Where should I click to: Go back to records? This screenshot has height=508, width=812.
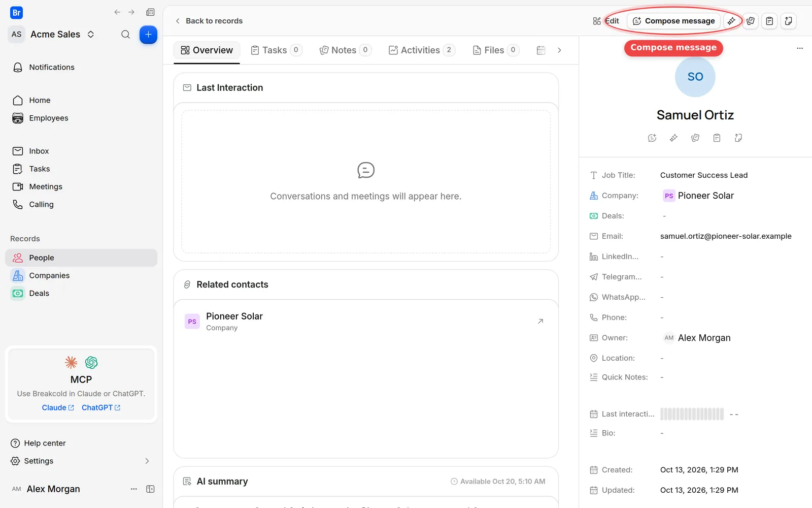(x=209, y=21)
